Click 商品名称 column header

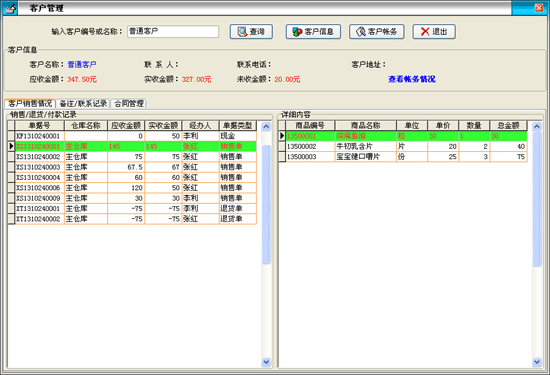click(x=366, y=126)
